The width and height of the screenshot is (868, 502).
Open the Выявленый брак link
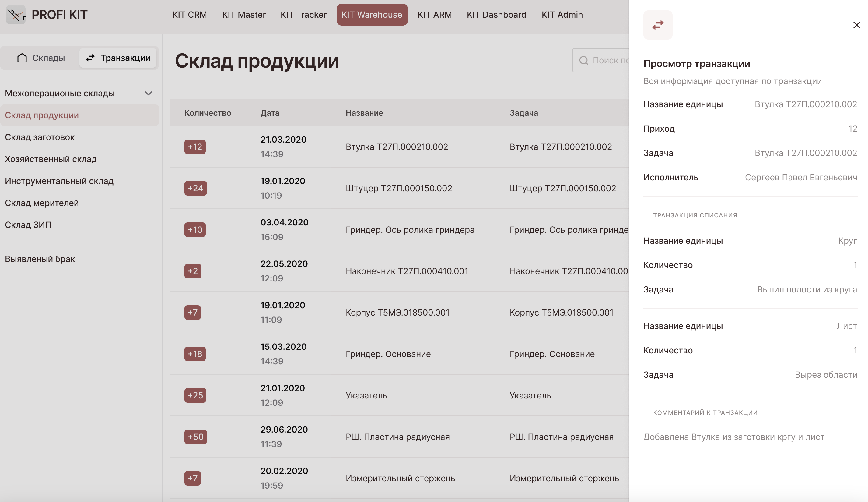[40, 259]
